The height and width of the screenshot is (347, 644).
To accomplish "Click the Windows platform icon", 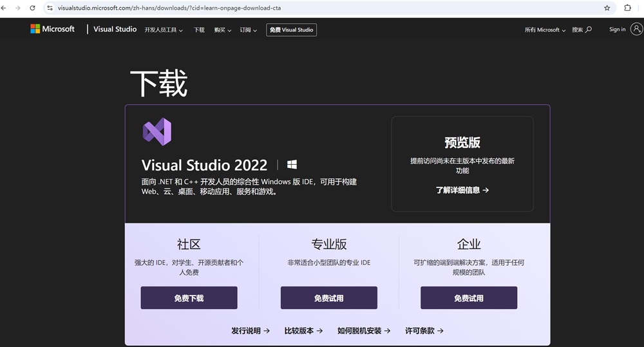I will 292,165.
